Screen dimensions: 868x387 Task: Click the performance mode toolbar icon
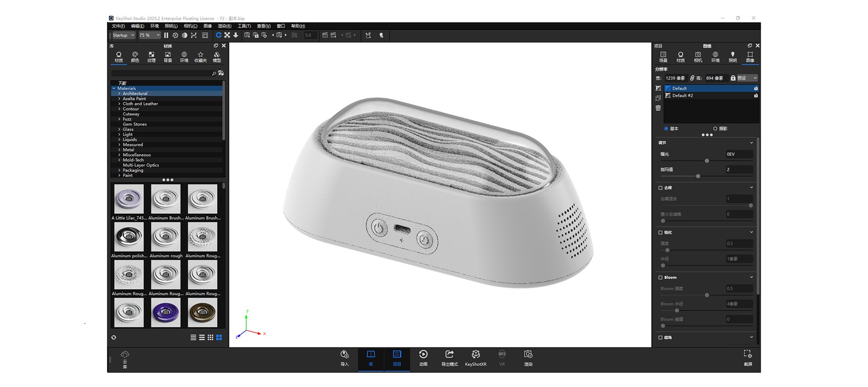(175, 35)
